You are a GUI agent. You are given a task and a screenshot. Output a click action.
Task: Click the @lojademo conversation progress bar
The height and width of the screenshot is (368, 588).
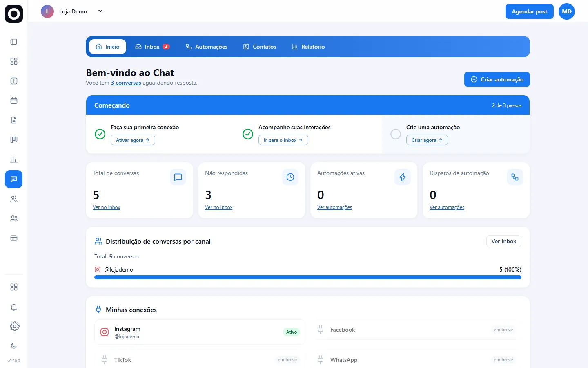pos(308,277)
